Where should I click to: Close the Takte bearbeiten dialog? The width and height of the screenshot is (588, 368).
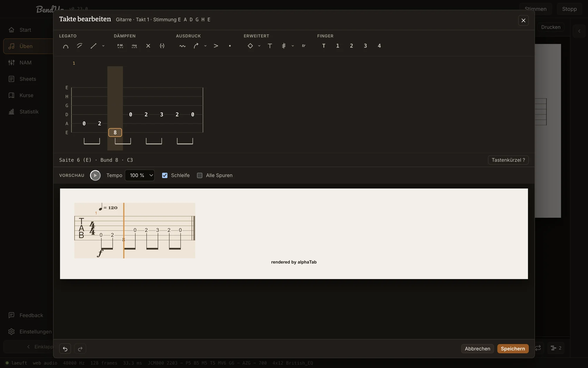[523, 20]
